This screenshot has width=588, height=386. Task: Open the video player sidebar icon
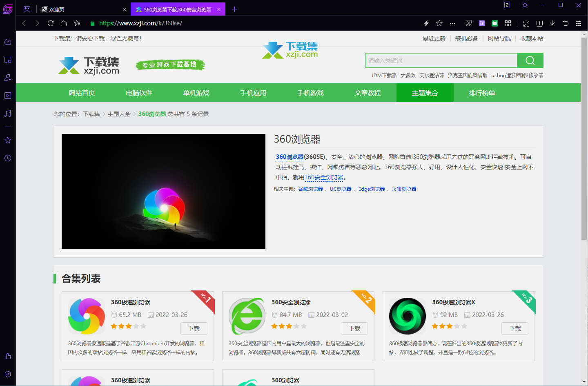coord(8,96)
